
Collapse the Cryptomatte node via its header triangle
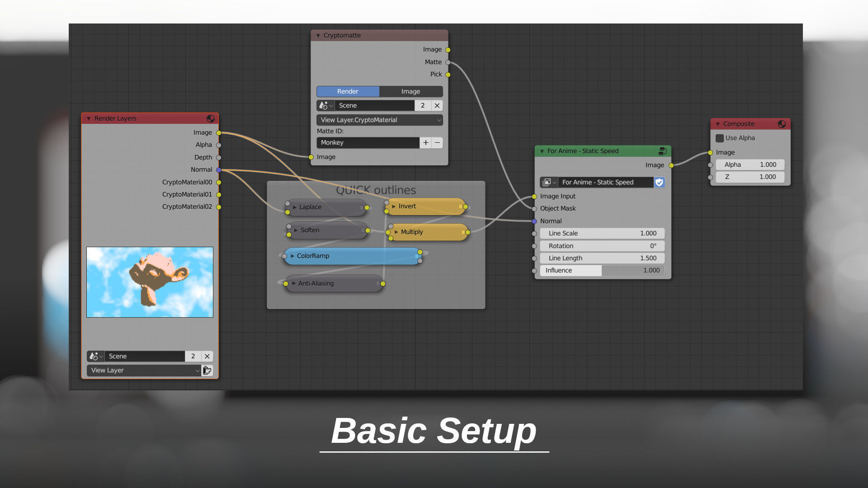point(318,35)
